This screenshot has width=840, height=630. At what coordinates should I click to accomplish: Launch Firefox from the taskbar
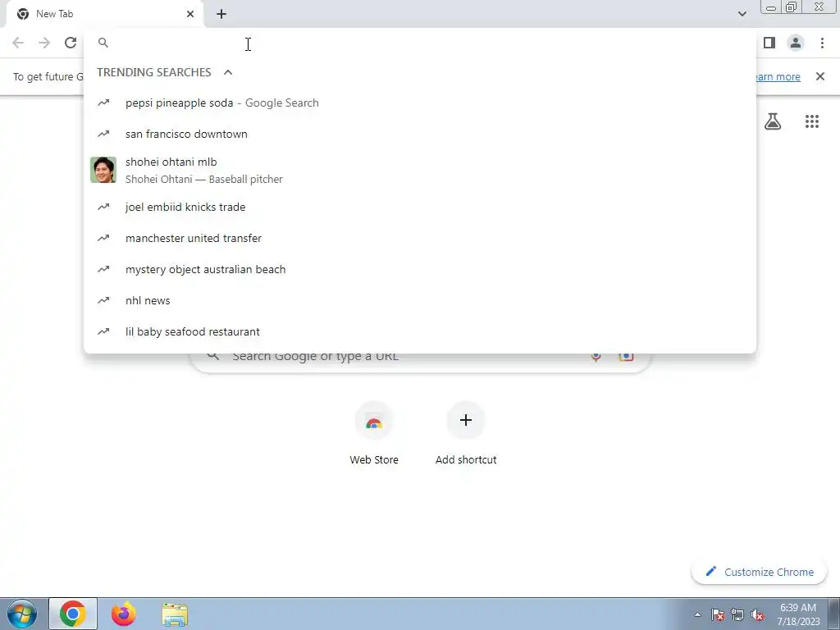click(x=124, y=614)
